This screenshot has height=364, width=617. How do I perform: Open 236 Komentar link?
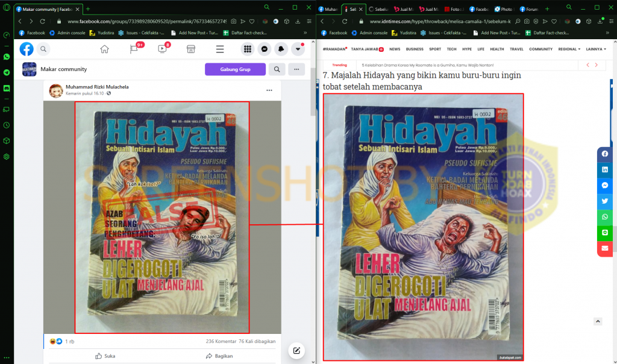(x=221, y=342)
